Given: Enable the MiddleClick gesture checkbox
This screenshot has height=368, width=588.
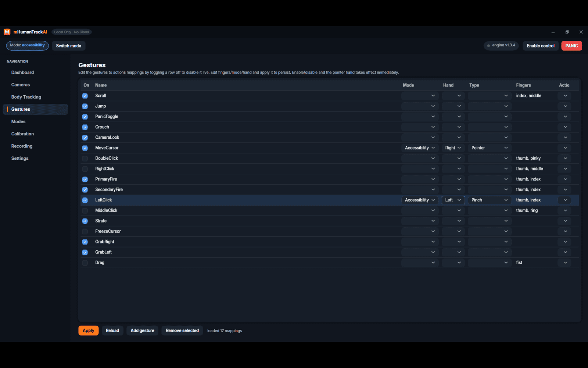Looking at the screenshot, I should [x=85, y=210].
